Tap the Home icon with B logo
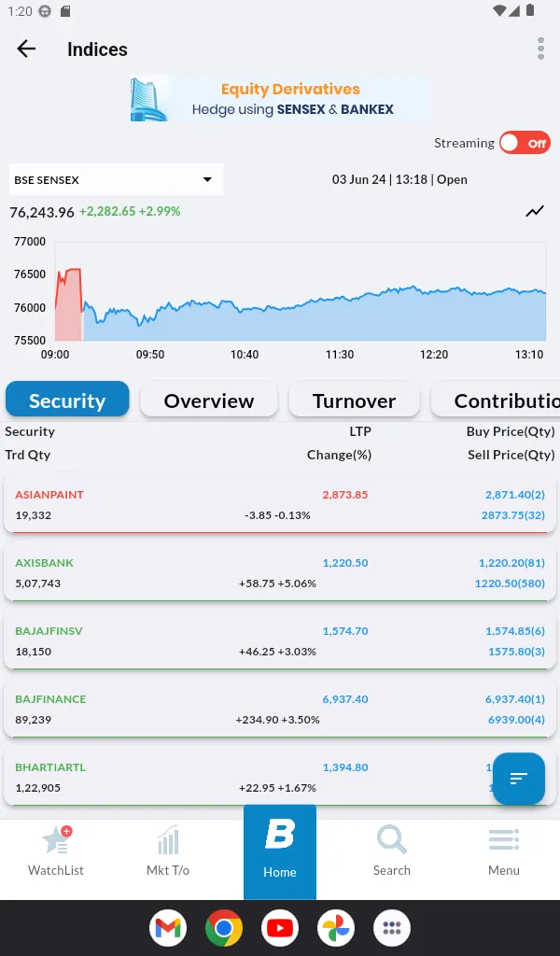560x956 pixels. [x=280, y=850]
